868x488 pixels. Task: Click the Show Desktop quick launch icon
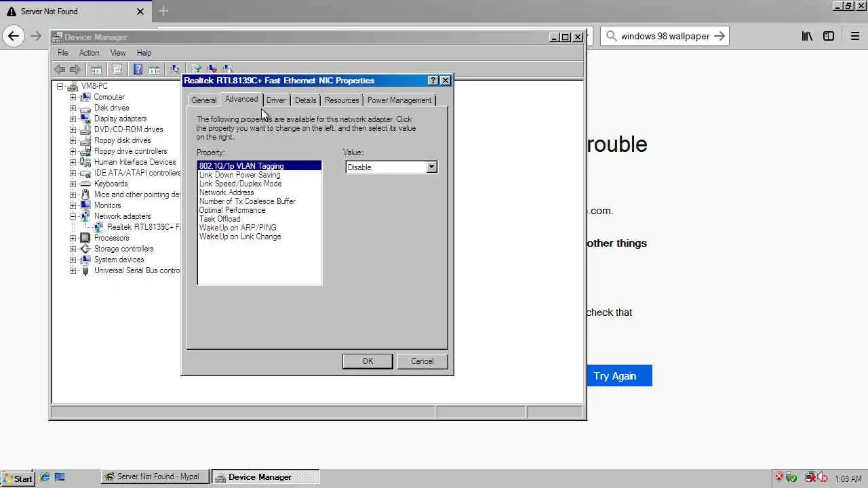(x=60, y=477)
